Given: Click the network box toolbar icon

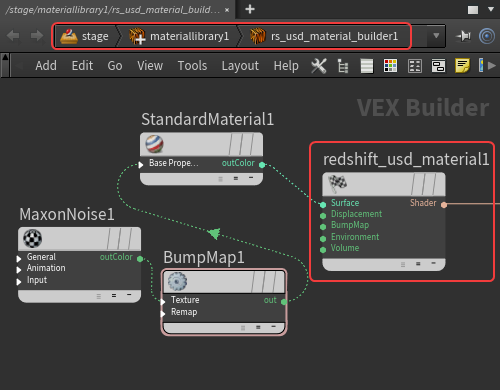Looking at the screenshot, I should [x=438, y=66].
